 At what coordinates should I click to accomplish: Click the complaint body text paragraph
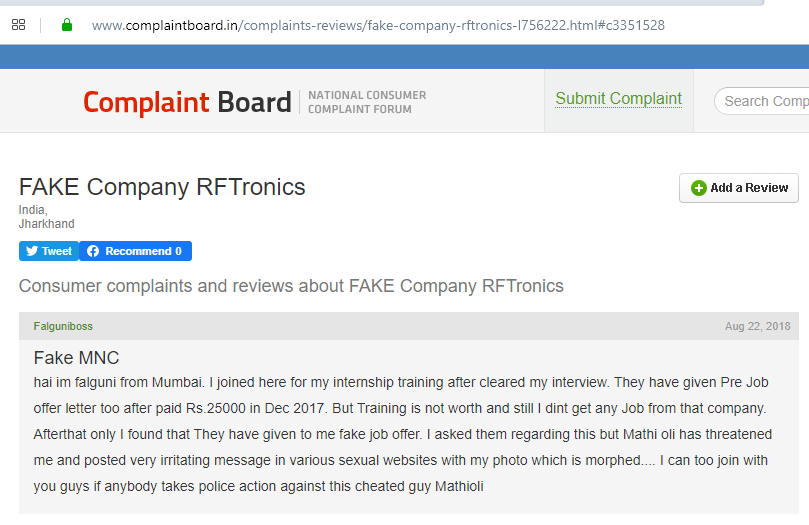pos(402,434)
